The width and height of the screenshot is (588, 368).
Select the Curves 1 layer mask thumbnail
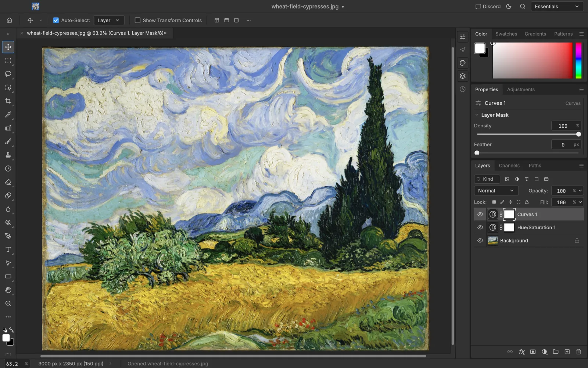click(509, 214)
